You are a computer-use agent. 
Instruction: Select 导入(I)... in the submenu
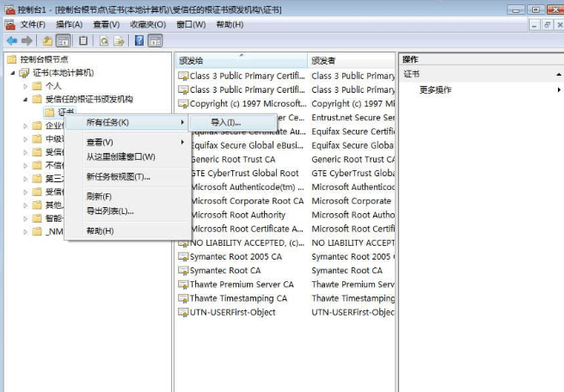(226, 123)
